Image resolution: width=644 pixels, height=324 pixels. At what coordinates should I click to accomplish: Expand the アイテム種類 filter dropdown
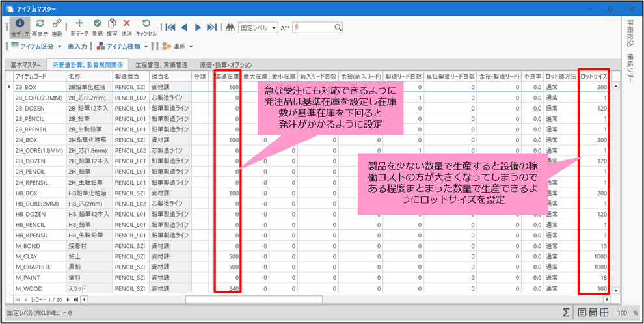(x=123, y=46)
